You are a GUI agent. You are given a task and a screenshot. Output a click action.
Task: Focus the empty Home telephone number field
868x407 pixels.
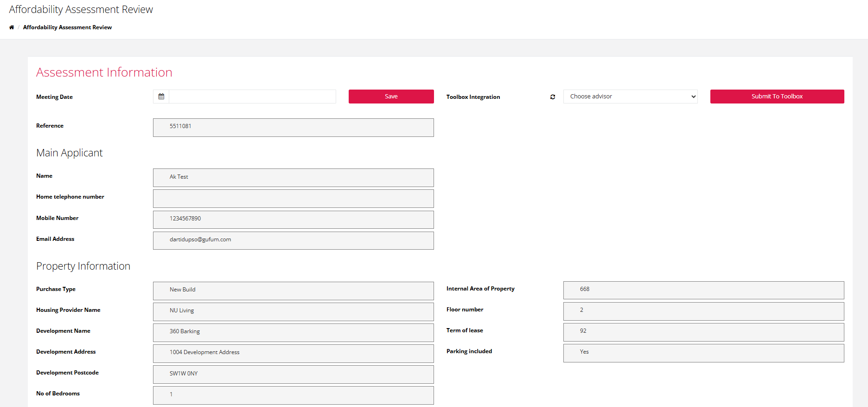[293, 199]
